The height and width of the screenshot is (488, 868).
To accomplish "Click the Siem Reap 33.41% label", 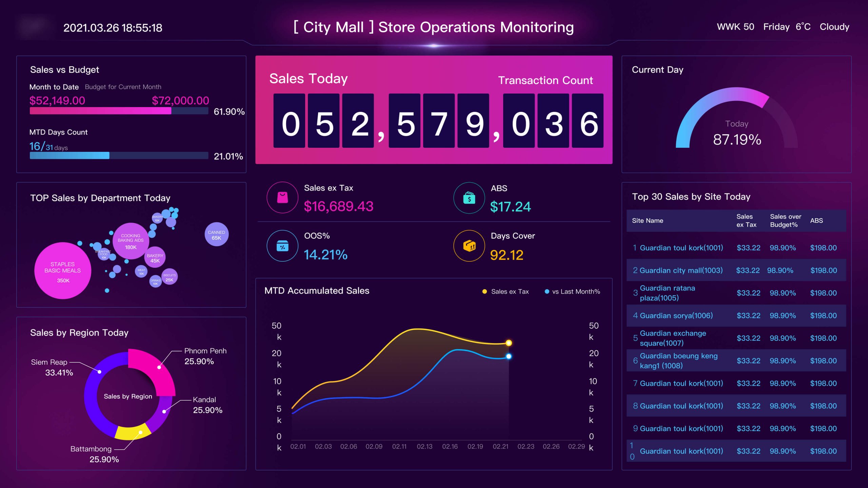I will [x=52, y=367].
